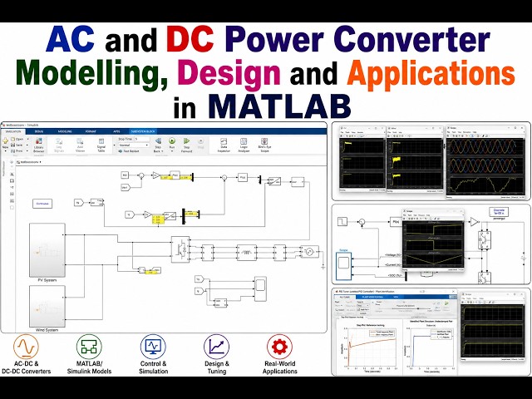532x399 pixels.
Task: Switch to the Debug tab
Action: pos(39,131)
